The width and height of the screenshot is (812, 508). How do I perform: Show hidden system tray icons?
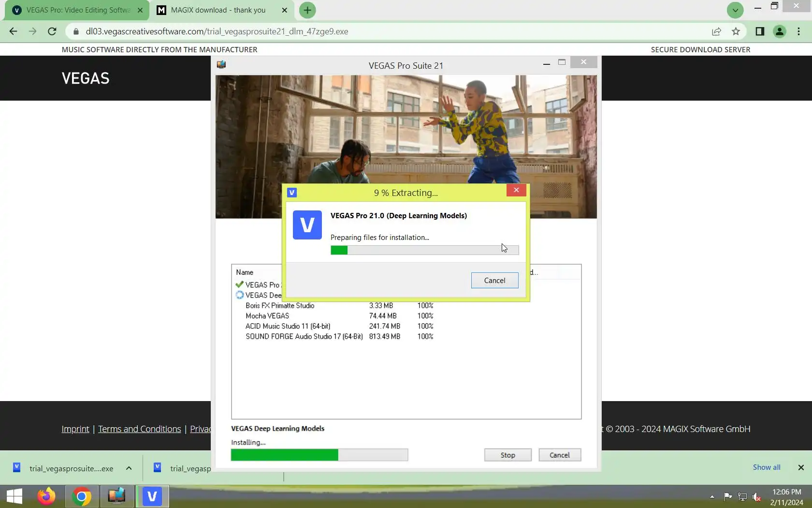(712, 496)
